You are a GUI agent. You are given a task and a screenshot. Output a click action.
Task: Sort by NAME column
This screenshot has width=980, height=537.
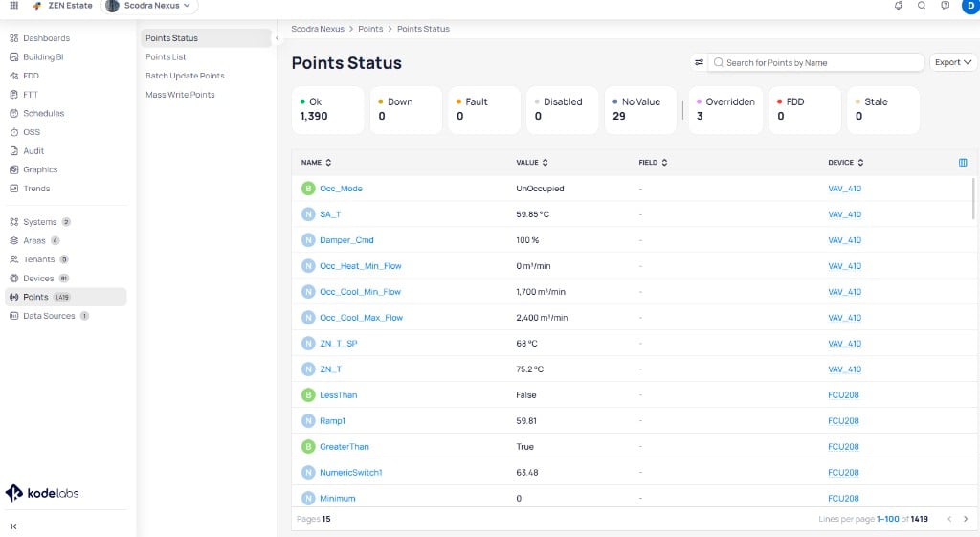pyautogui.click(x=316, y=163)
